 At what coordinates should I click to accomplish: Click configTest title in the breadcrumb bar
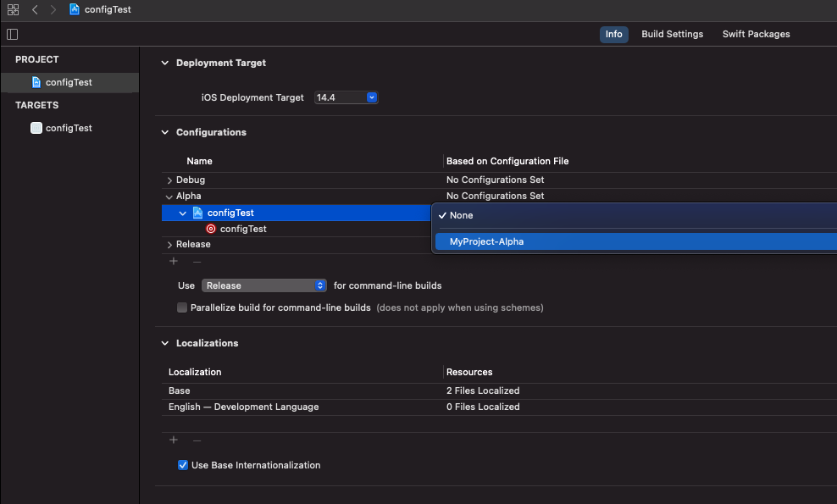pos(108,9)
